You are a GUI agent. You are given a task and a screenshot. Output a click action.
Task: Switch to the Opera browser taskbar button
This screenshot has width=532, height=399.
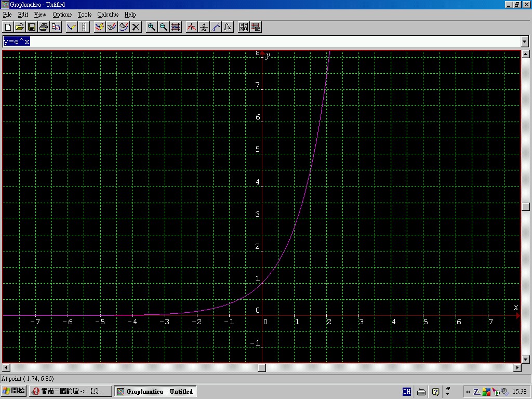coord(70,391)
